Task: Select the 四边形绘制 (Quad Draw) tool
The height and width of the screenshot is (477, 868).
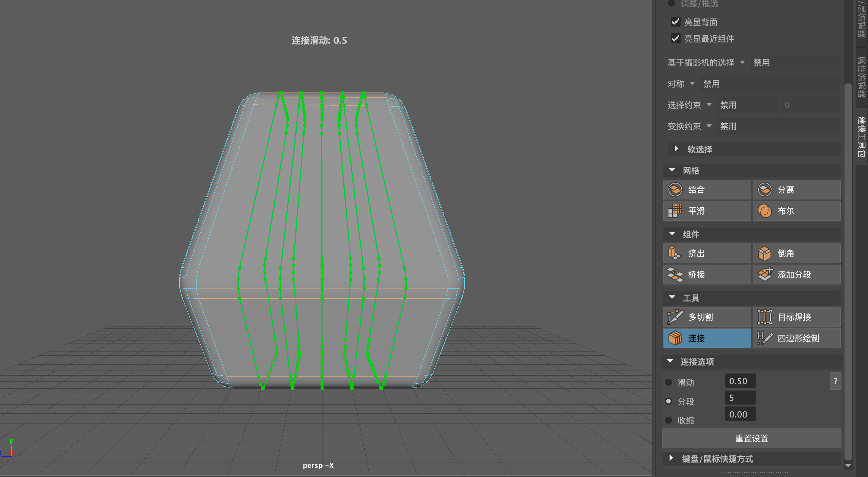Action: 764,338
